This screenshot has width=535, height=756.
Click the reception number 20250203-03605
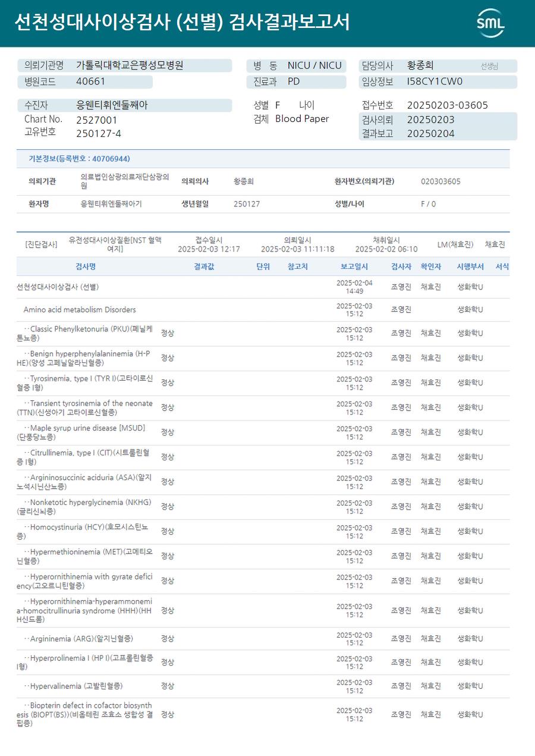pos(448,105)
